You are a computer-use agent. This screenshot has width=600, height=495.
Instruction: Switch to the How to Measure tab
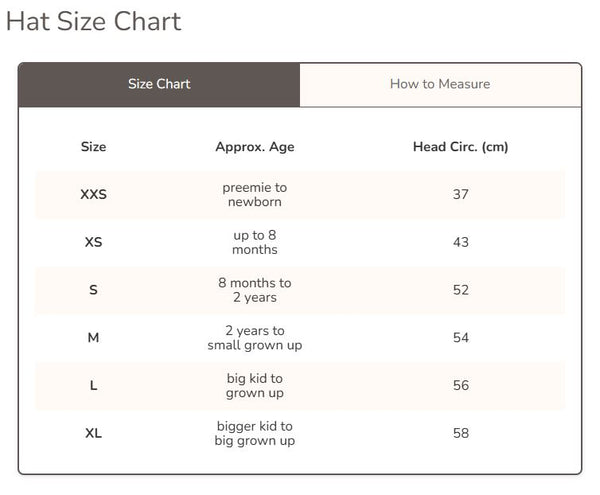click(x=440, y=84)
